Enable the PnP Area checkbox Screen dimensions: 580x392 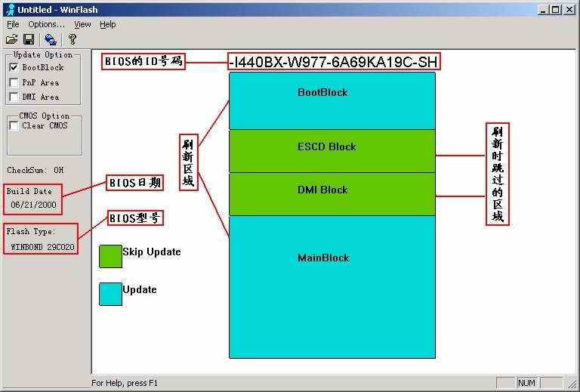pyautogui.click(x=14, y=82)
